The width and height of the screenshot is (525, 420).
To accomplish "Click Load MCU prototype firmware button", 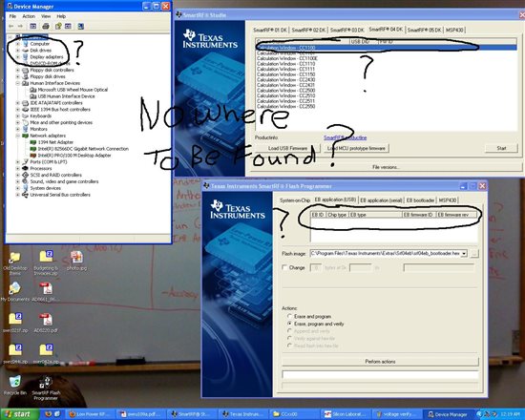I will (356, 148).
